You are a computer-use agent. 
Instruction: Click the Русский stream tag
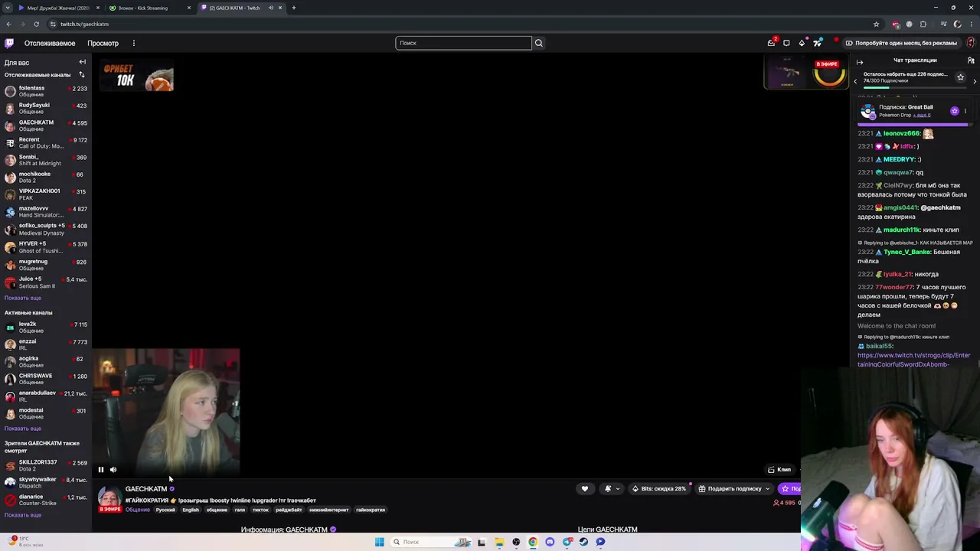pyautogui.click(x=165, y=510)
